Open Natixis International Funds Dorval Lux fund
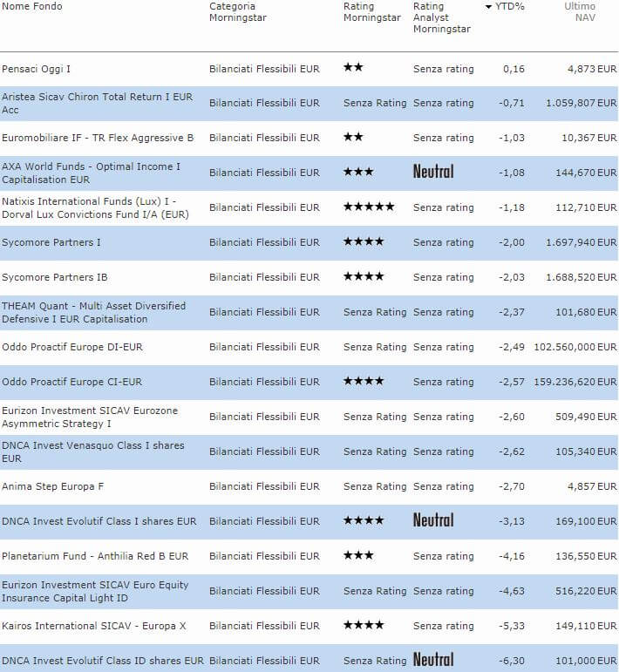The image size is (619, 672). point(95,207)
